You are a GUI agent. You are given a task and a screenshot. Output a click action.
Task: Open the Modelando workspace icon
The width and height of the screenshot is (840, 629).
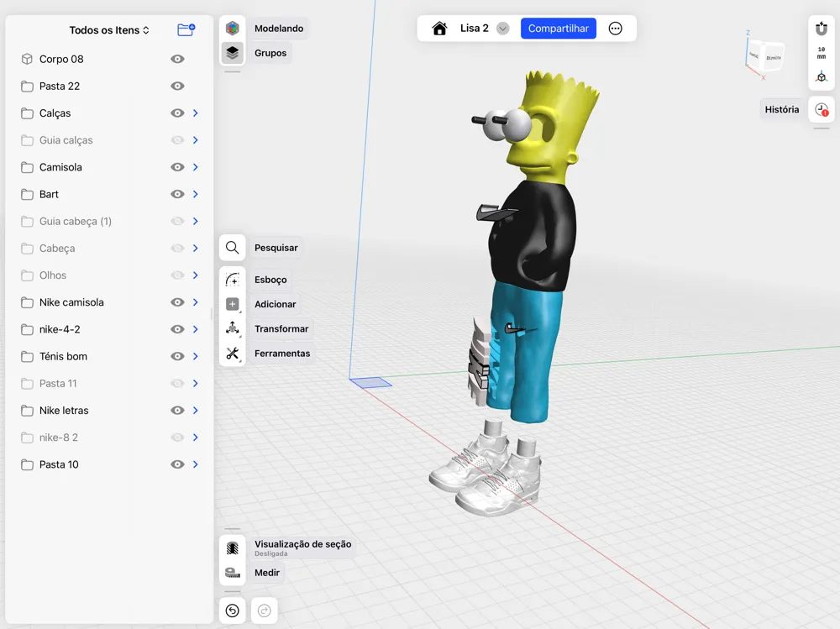point(232,29)
